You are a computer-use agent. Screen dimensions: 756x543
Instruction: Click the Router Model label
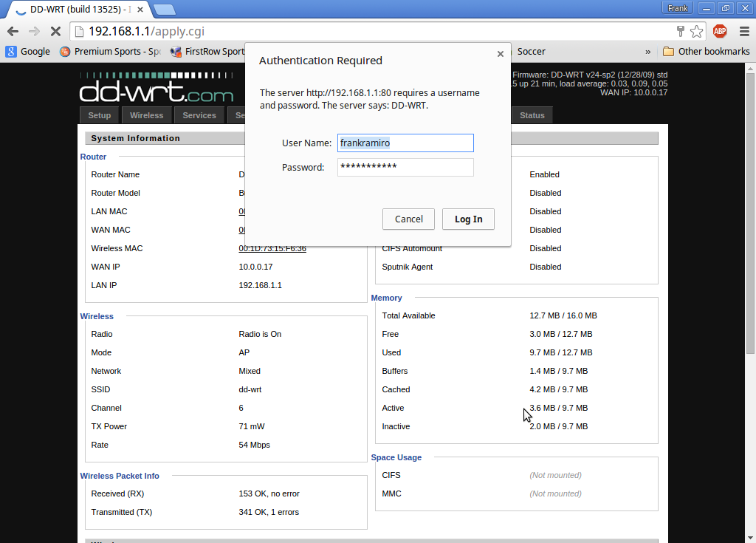tap(116, 193)
